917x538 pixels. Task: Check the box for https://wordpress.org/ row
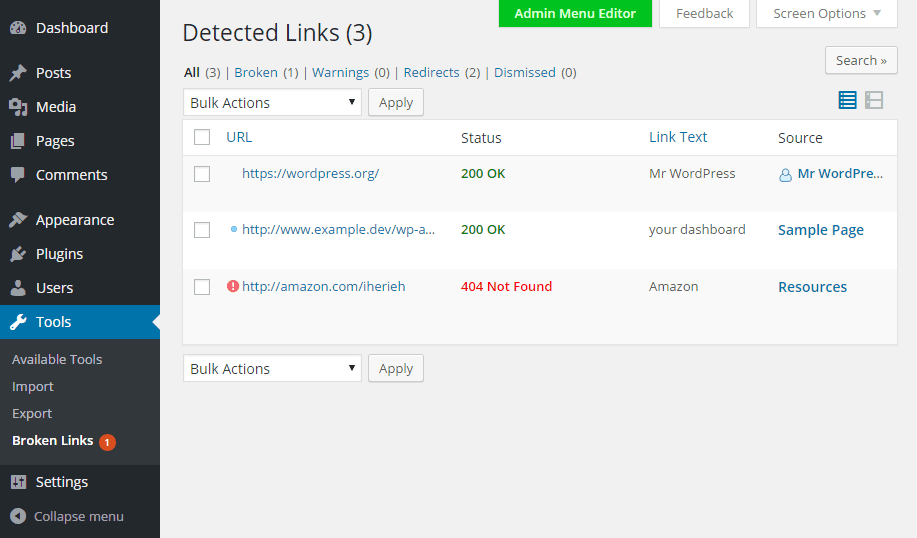pyautogui.click(x=202, y=174)
